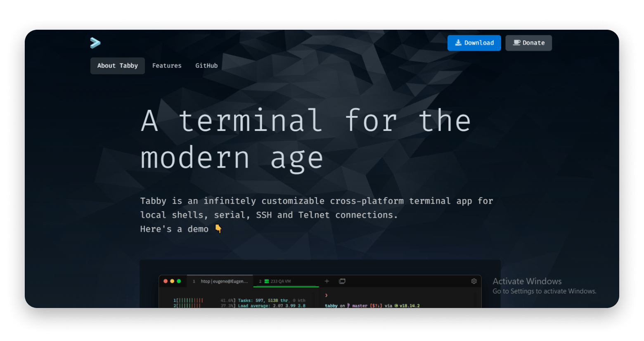Screen dimensions: 644x341
Task: Click the yellow minimize dot in demo
Action: (x=172, y=281)
